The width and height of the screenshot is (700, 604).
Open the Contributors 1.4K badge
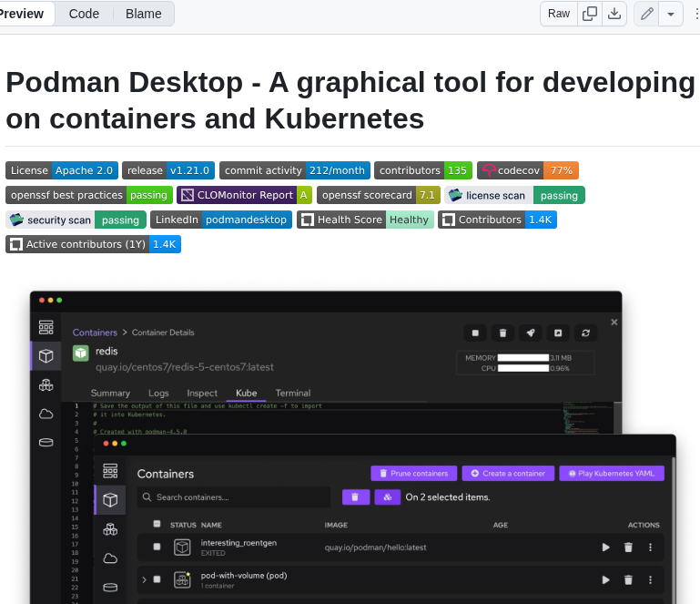pos(497,220)
